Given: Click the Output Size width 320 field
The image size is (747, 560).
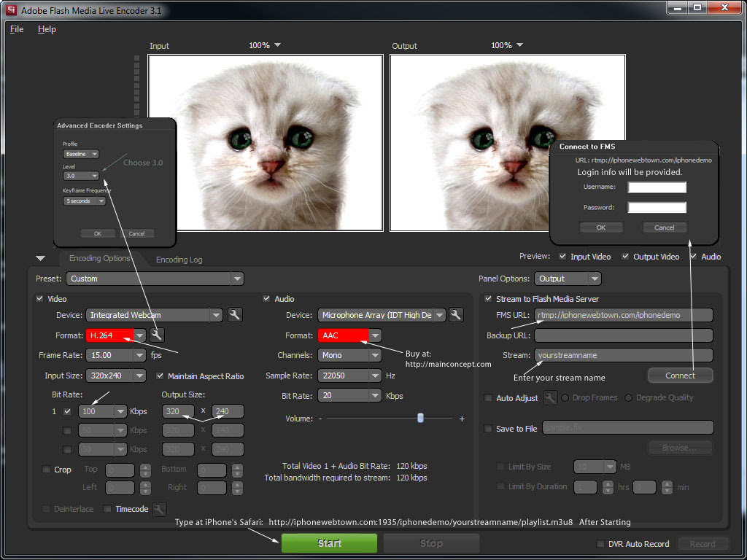Looking at the screenshot, I should (x=178, y=411).
